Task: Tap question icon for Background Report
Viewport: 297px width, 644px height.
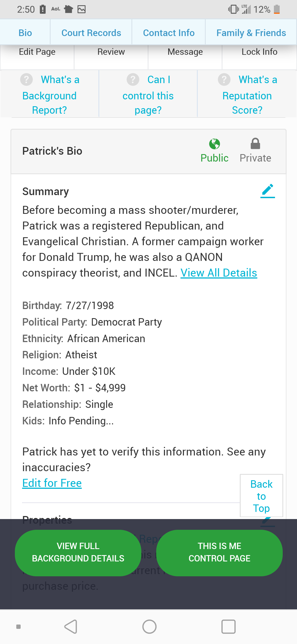Action: point(26,80)
